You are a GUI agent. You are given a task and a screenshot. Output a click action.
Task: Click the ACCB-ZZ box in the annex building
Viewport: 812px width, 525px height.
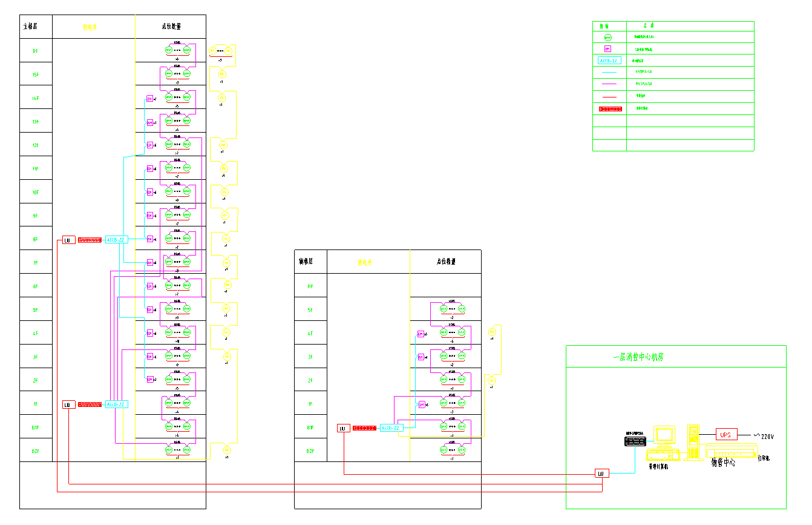point(391,428)
